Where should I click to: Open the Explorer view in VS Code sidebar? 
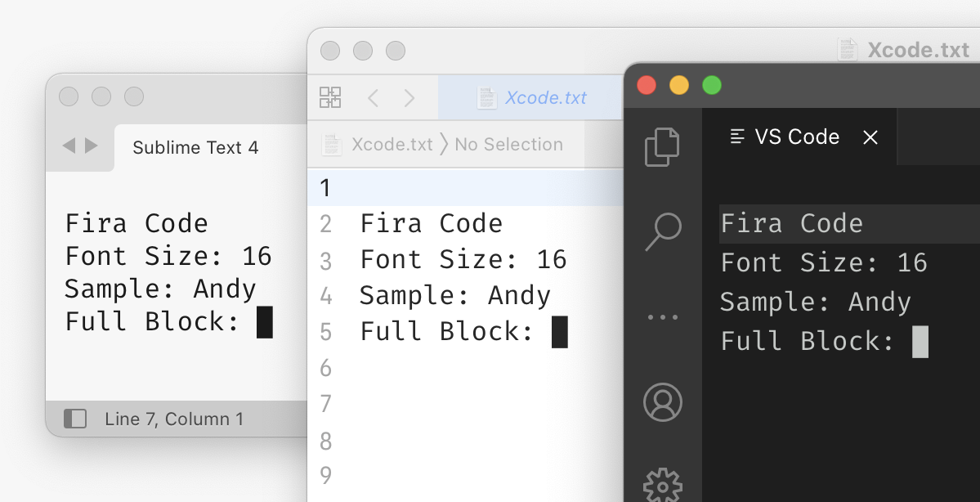point(662,147)
